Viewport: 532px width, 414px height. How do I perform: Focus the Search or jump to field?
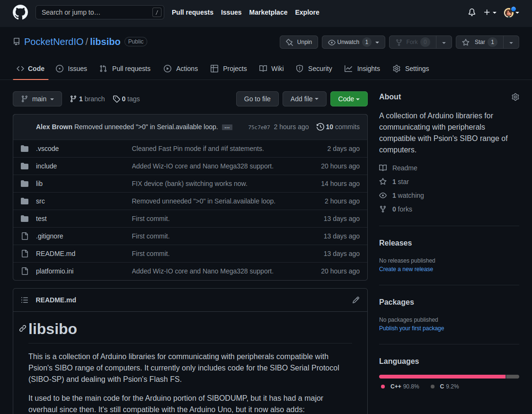pos(100,13)
